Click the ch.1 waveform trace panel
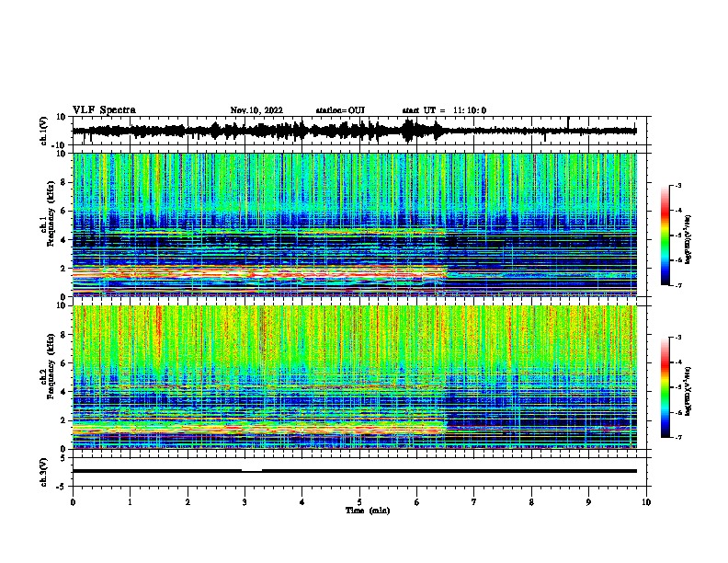Image resolution: width=728 pixels, height=563 pixels. coord(359,131)
